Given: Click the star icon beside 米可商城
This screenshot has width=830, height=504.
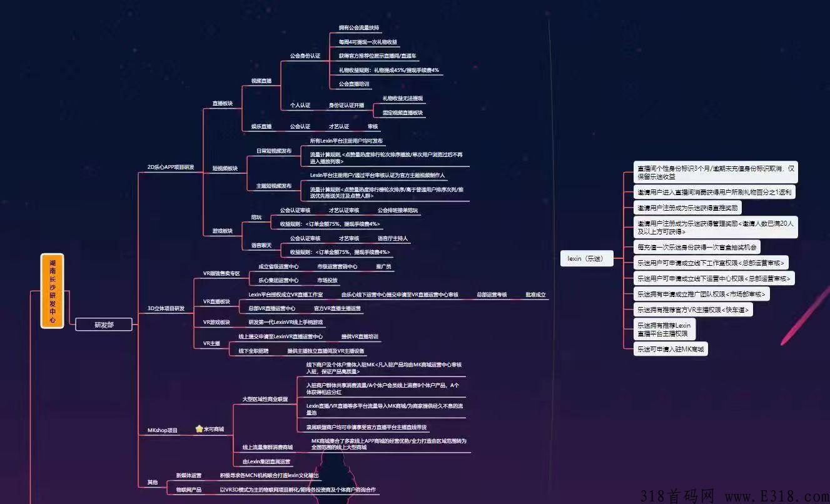Looking at the screenshot, I should coord(199,429).
